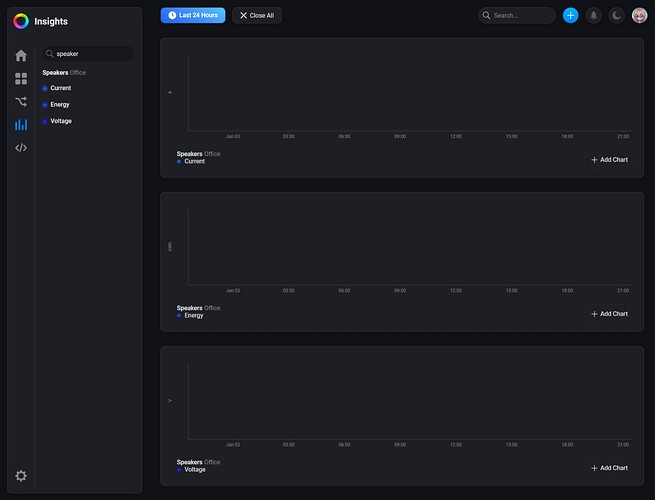Screen dimensions: 655x500
Task: Add Chart to the Voltage panel
Action: pos(609,468)
